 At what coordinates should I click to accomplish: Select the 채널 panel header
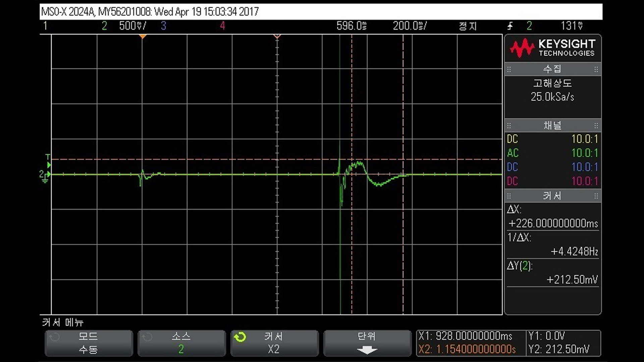click(552, 125)
